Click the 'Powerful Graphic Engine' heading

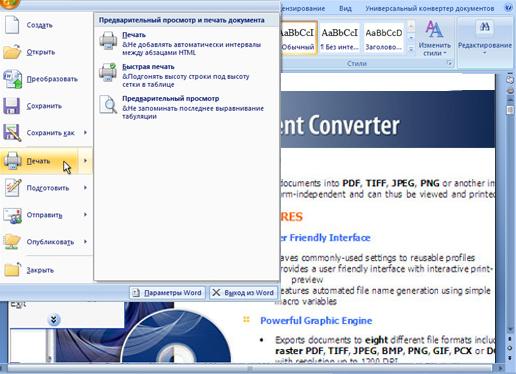point(316,321)
